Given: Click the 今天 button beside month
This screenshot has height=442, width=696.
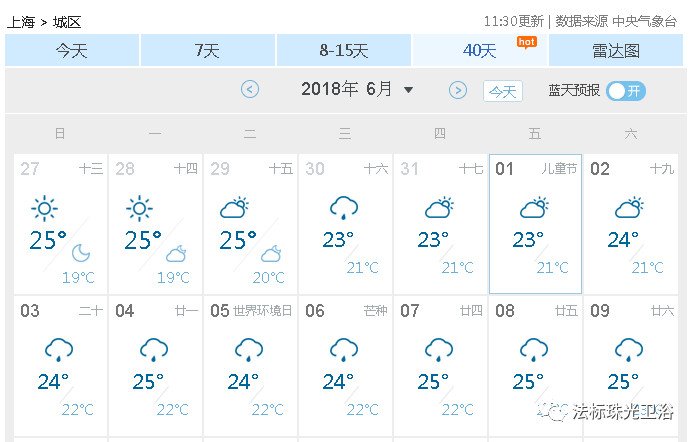Looking at the screenshot, I should [503, 91].
